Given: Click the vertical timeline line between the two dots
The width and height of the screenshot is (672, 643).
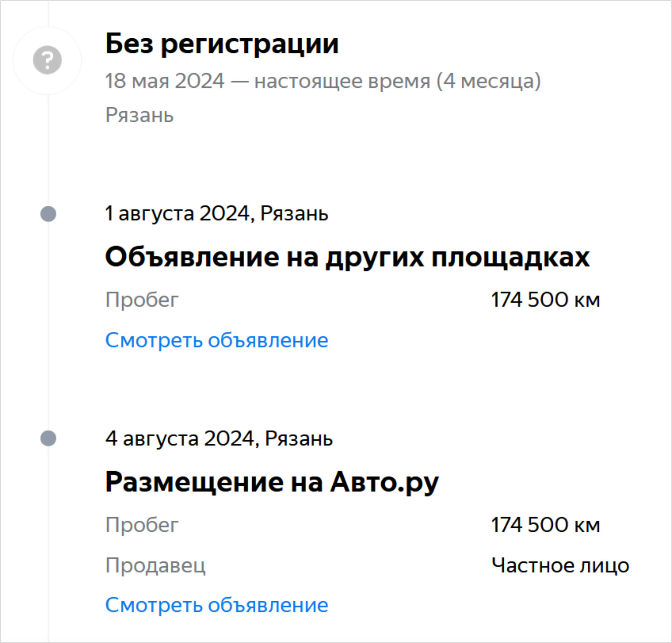Looking at the screenshot, I should [x=48, y=326].
